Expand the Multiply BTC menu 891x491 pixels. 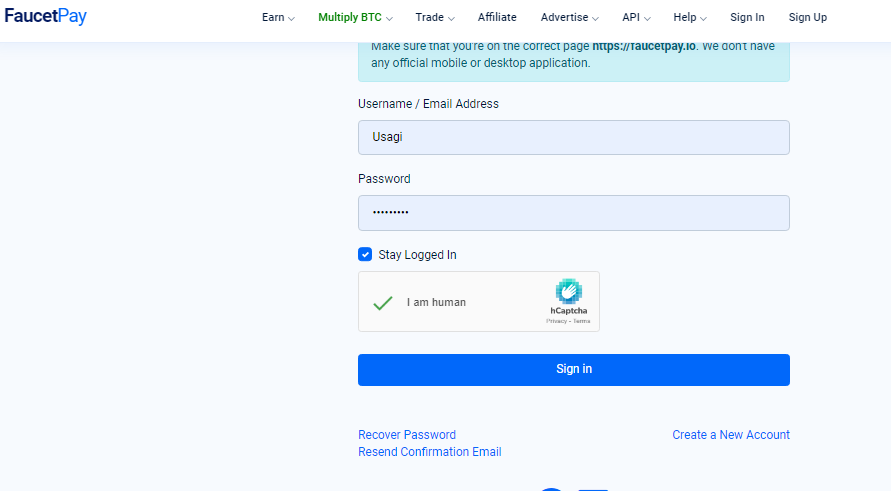point(355,18)
